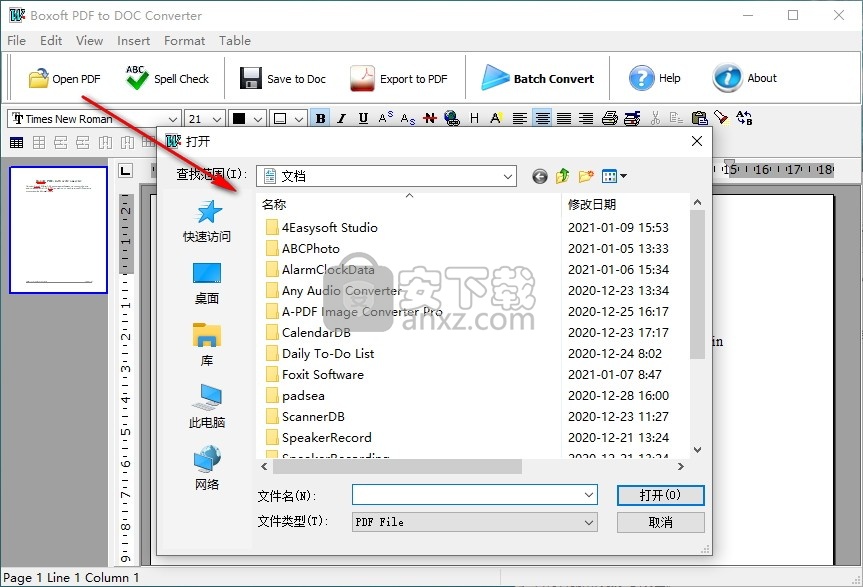The width and height of the screenshot is (863, 587).
Task: Go back in the open dialog
Action: (x=540, y=177)
